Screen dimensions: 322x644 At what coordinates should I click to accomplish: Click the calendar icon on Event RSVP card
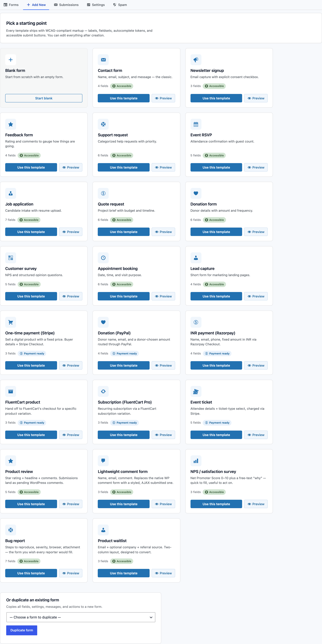[196, 124]
